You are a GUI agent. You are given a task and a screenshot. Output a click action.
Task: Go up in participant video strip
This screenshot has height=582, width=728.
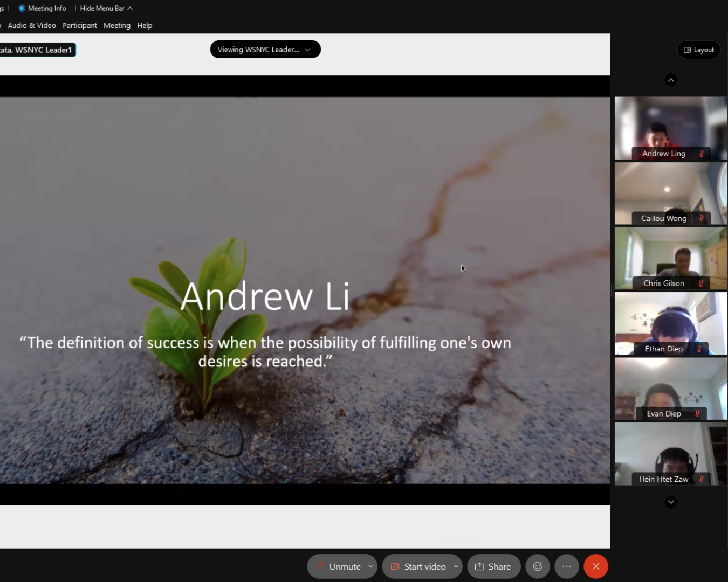point(671,80)
